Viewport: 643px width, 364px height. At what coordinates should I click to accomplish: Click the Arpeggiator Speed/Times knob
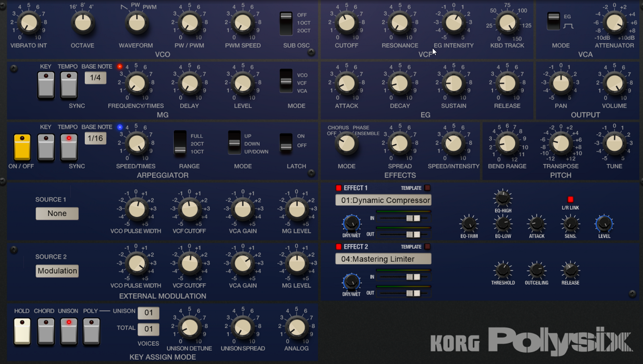pos(136,144)
